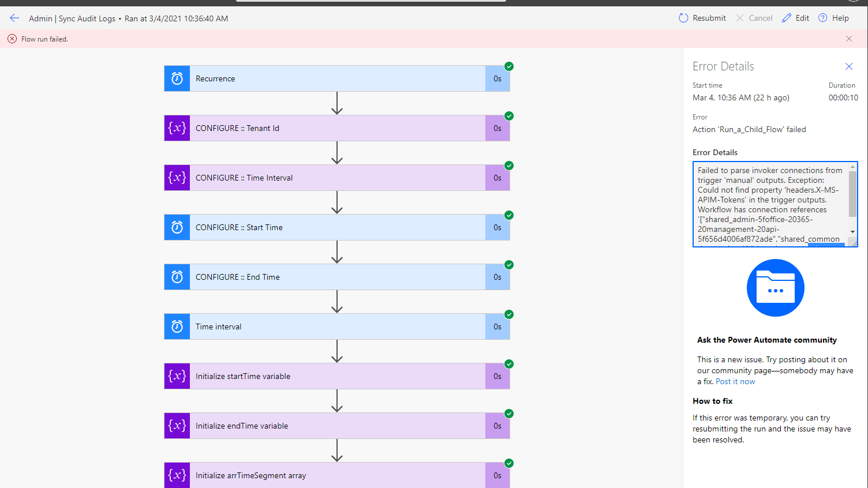Screen dimensions: 868x488
Task: Open the Post it now community link
Action: (x=735, y=381)
